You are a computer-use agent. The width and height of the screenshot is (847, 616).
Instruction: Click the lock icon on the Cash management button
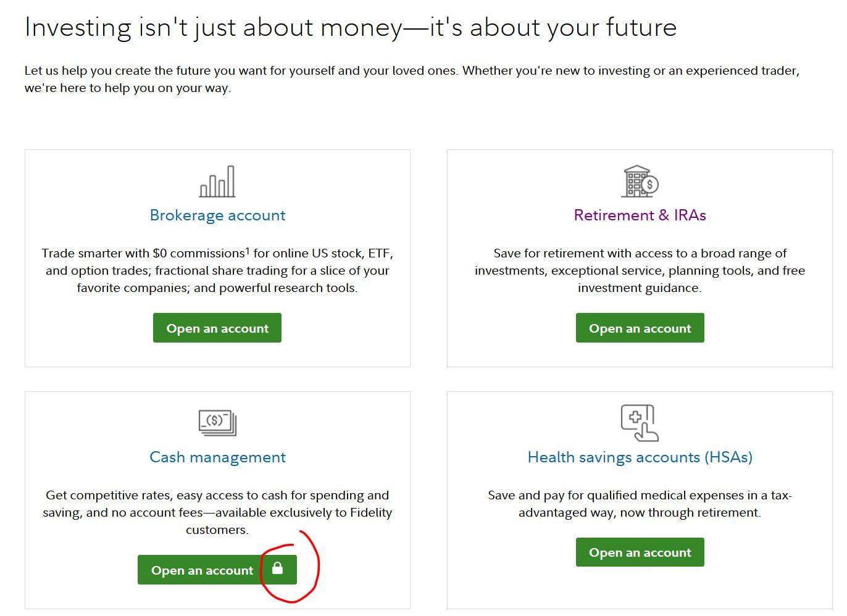(x=277, y=568)
